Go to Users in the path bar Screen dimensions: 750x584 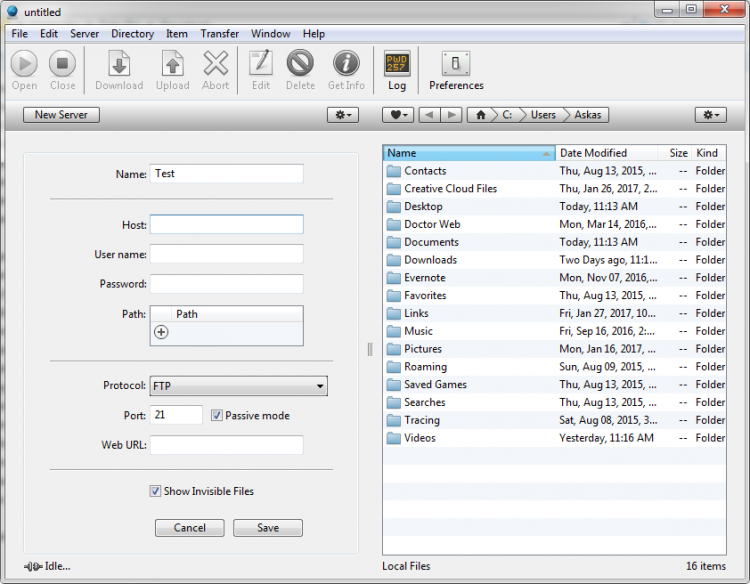pyautogui.click(x=543, y=115)
